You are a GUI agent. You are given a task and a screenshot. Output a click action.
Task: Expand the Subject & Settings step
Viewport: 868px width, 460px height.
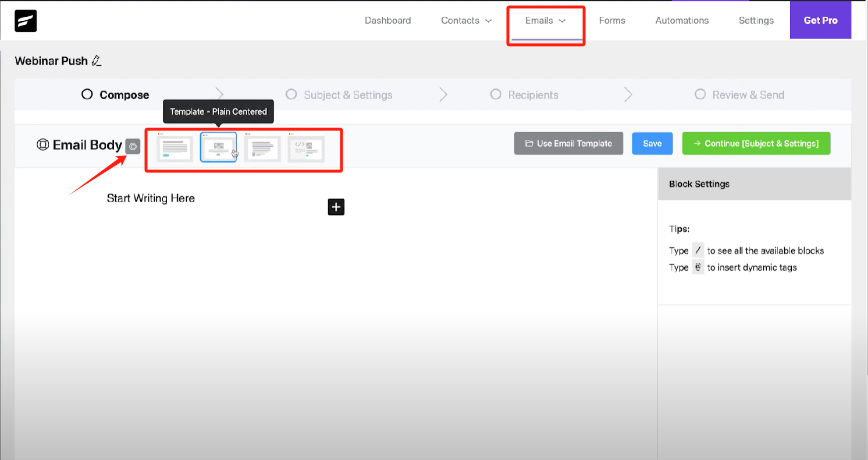pos(291,94)
